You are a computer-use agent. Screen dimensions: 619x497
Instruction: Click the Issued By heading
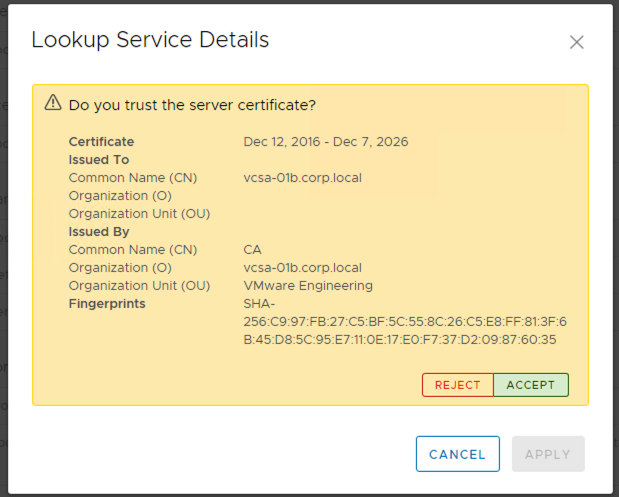click(x=99, y=232)
